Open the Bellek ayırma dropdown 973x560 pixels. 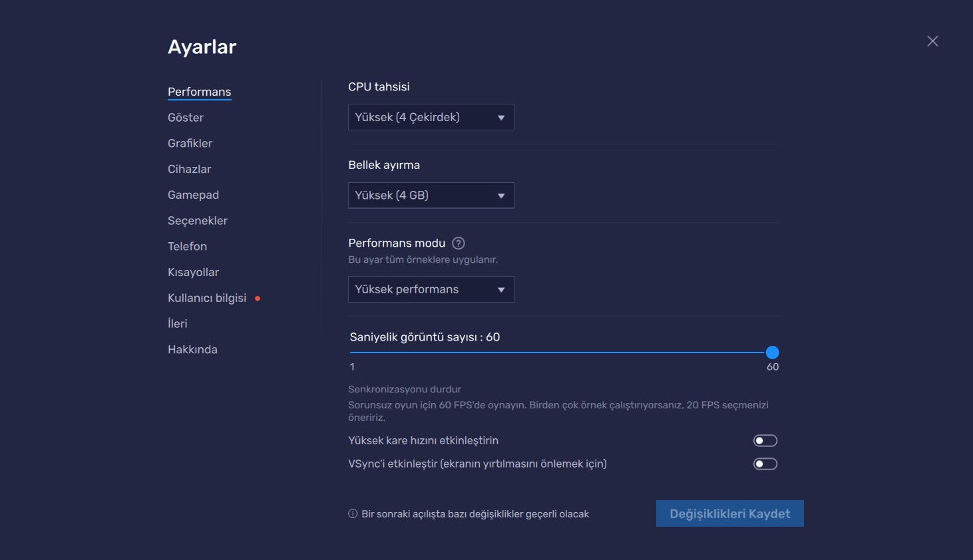(431, 196)
